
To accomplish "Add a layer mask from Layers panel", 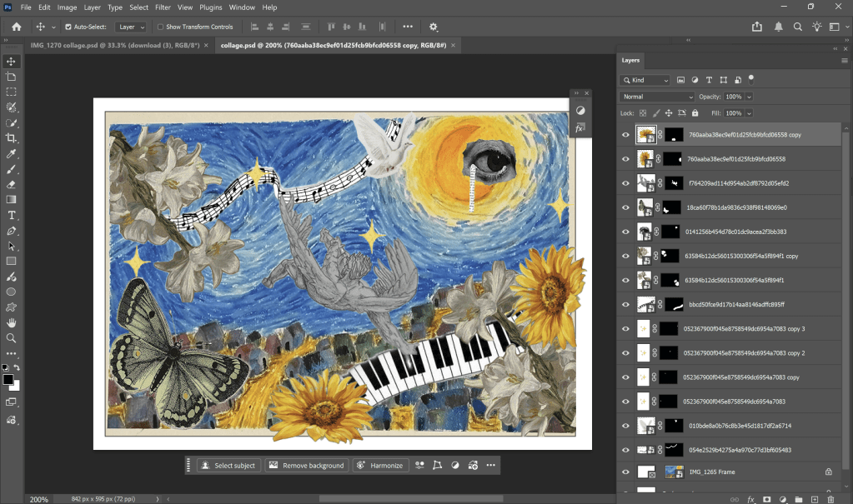I will click(x=766, y=499).
